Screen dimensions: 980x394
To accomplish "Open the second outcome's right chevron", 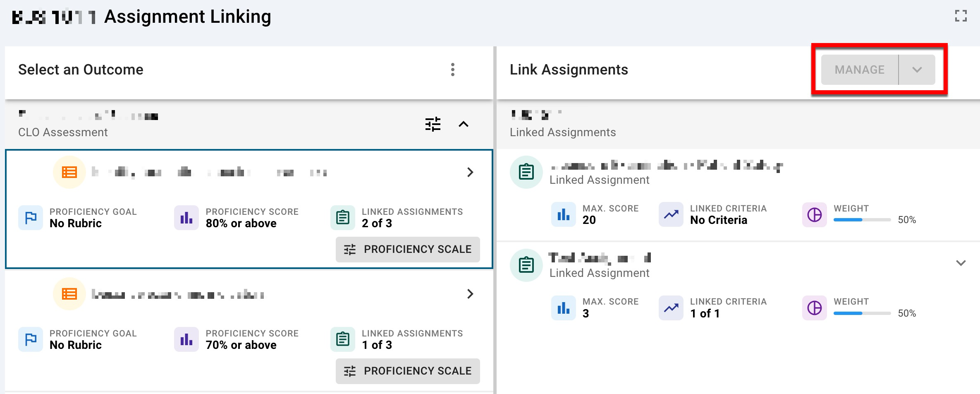I will 470,294.
